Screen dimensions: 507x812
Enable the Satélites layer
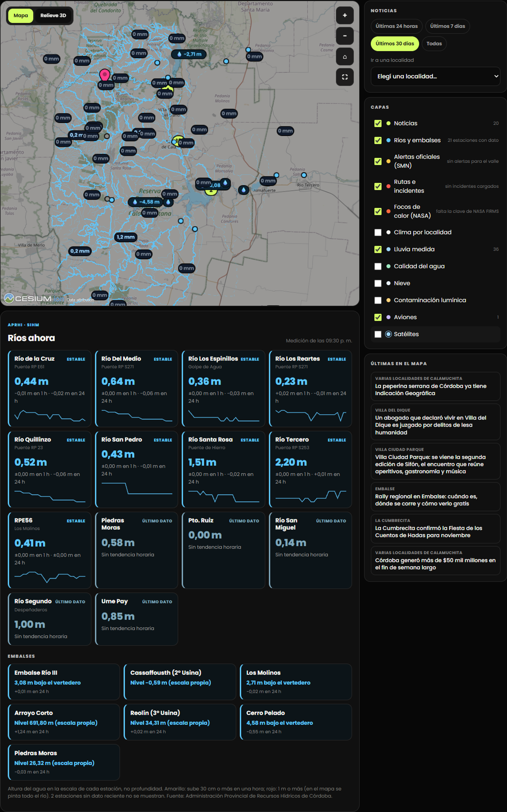coord(378,334)
